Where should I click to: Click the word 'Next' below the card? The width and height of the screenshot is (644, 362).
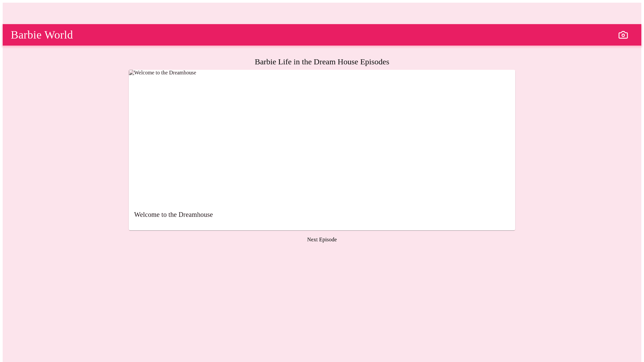pyautogui.click(x=312, y=240)
